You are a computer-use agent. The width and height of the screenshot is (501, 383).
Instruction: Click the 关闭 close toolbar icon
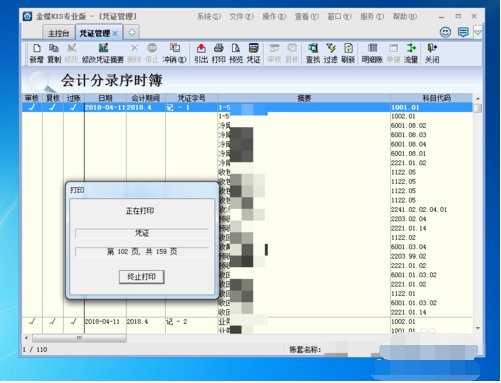[432, 53]
